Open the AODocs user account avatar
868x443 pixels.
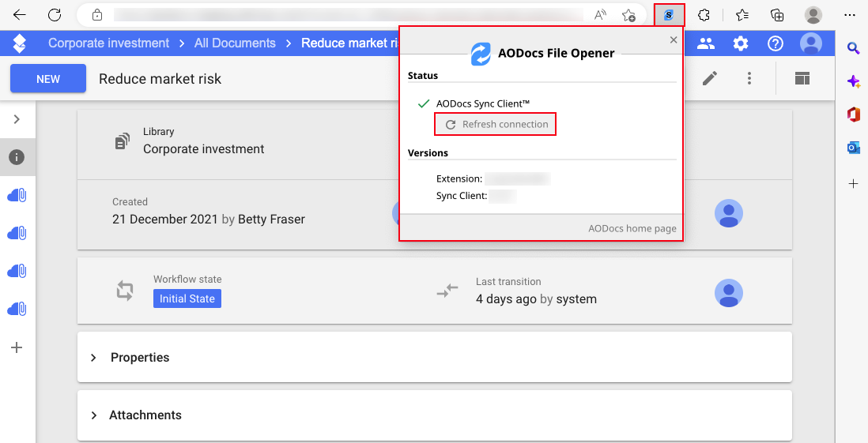click(811, 43)
